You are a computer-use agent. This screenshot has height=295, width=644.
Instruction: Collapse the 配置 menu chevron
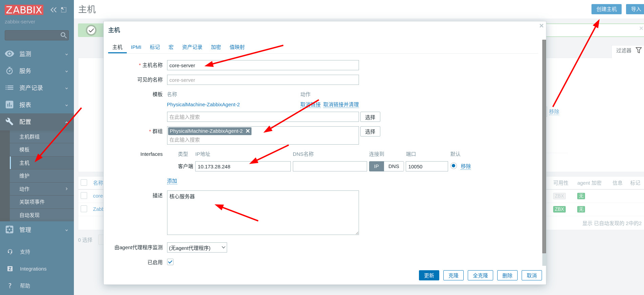tap(66, 122)
